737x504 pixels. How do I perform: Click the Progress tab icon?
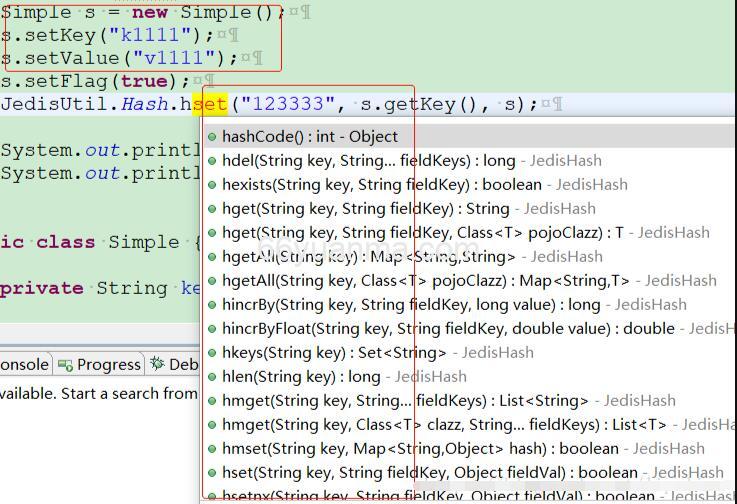click(65, 365)
